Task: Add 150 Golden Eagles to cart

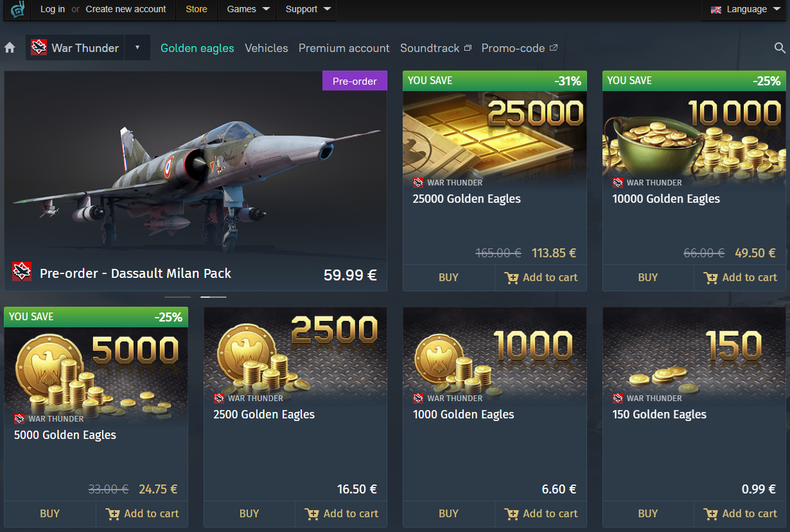Action: coord(740,514)
